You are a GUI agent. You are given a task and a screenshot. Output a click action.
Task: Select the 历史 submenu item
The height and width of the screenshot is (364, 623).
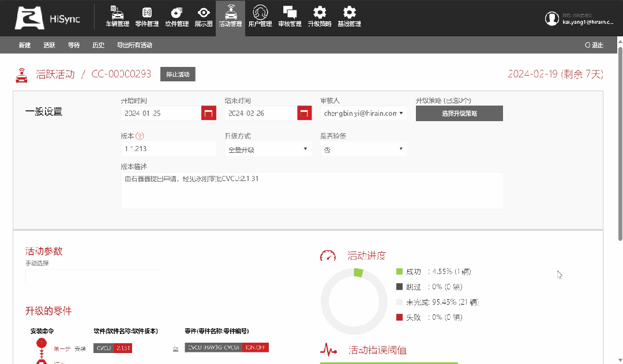(99, 46)
